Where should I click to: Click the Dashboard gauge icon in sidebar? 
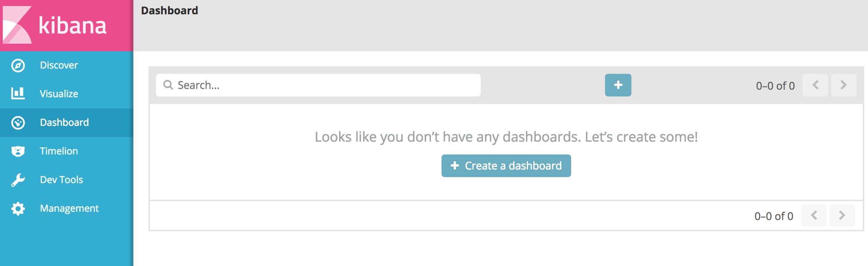pos(18,122)
